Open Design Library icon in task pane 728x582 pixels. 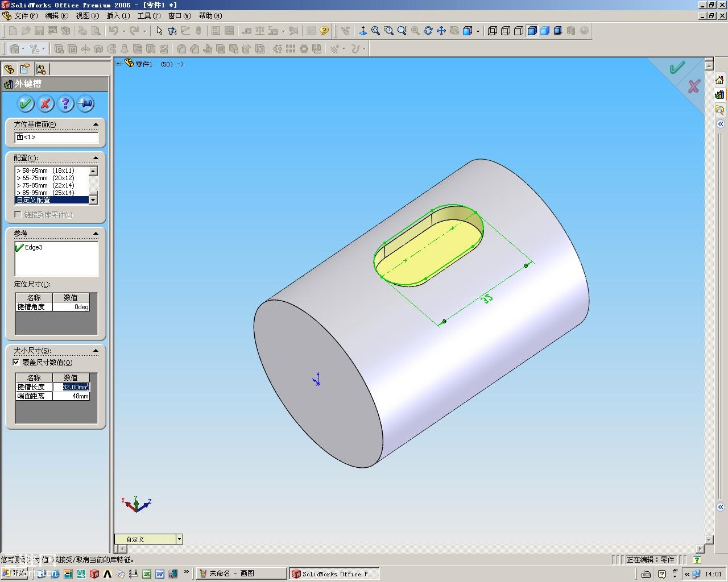[x=719, y=95]
